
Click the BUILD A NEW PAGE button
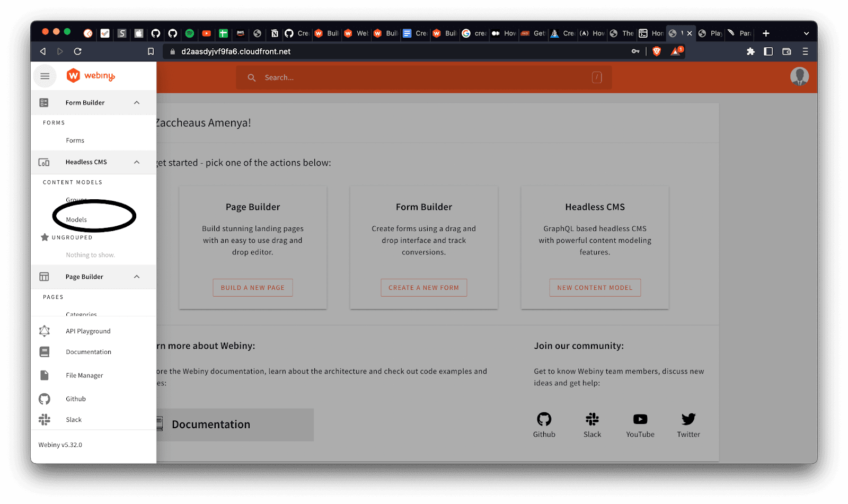click(253, 288)
